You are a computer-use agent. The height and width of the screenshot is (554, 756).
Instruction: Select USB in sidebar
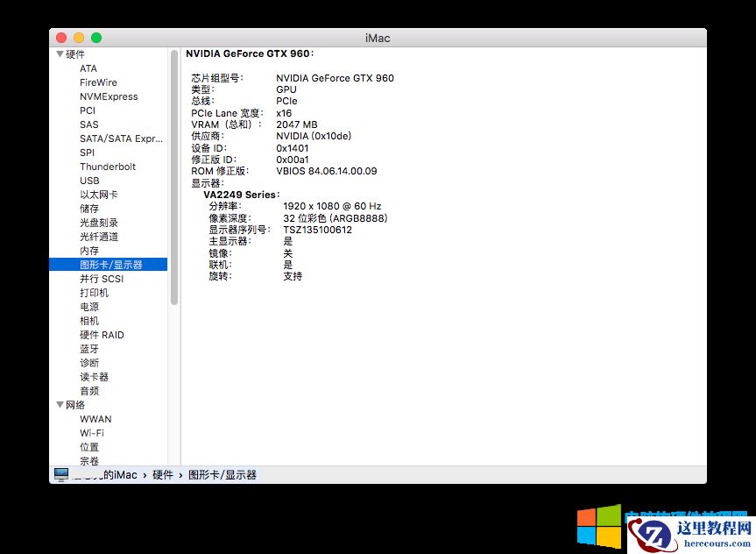click(89, 181)
